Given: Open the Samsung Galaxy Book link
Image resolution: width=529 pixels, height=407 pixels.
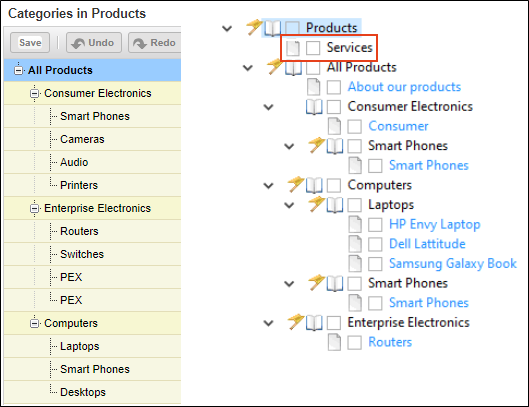Looking at the screenshot, I should 453,264.
